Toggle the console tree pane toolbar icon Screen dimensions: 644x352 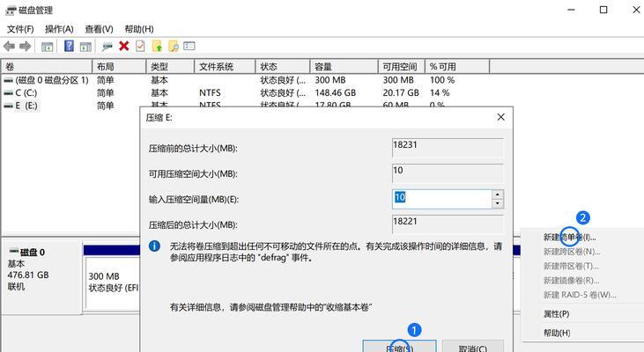click(48, 47)
